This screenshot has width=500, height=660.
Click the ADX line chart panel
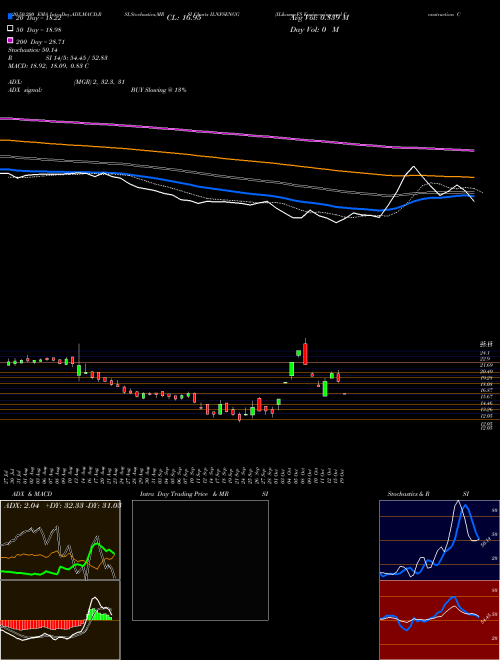(60, 540)
